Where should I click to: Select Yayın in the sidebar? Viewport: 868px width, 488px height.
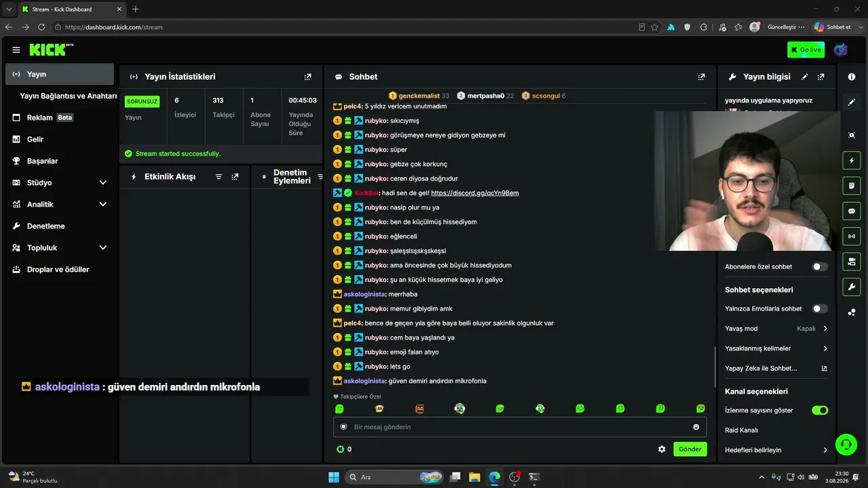click(x=60, y=74)
